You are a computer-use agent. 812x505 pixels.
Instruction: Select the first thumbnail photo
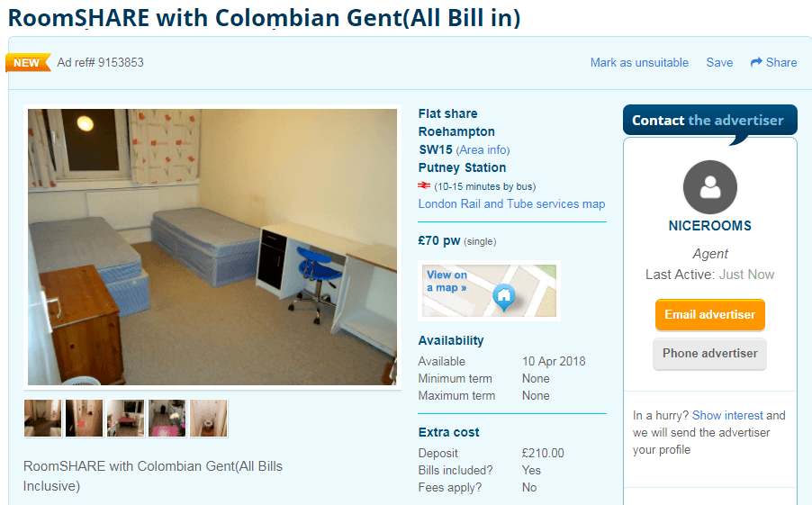[x=43, y=419]
